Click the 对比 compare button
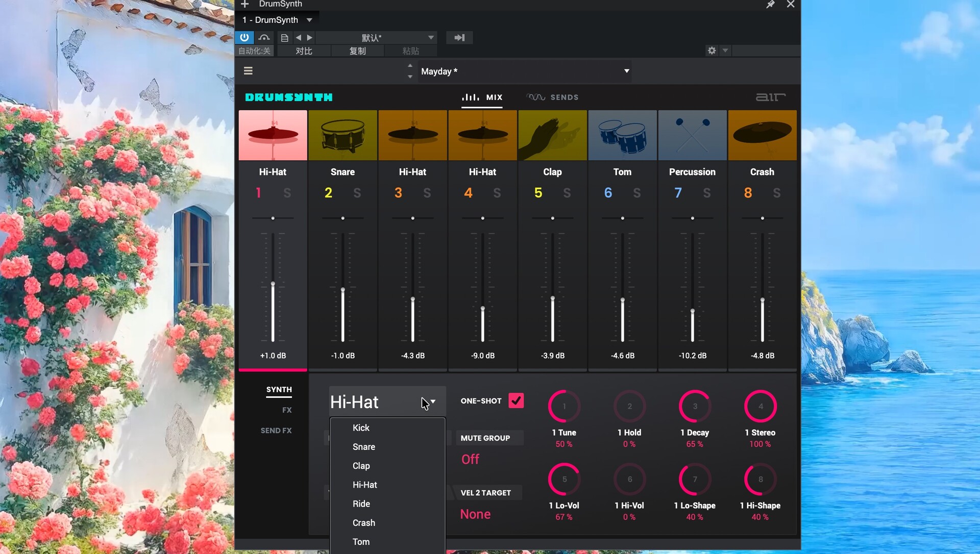The height and width of the screenshot is (554, 980). (x=304, y=51)
